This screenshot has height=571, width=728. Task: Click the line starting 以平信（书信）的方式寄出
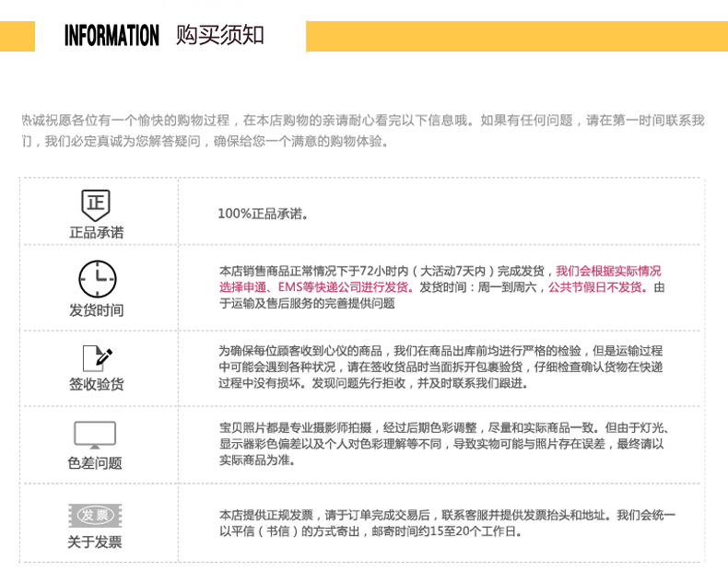coord(370,531)
